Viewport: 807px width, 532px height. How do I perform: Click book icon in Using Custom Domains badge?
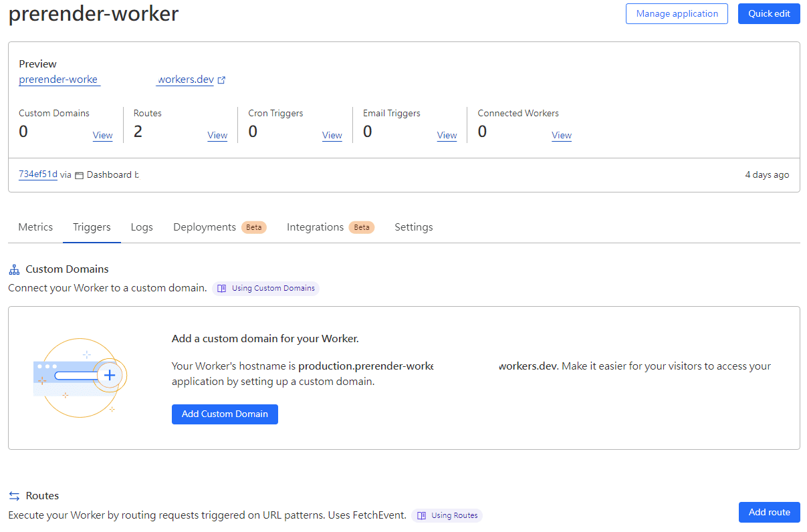pyautogui.click(x=222, y=289)
